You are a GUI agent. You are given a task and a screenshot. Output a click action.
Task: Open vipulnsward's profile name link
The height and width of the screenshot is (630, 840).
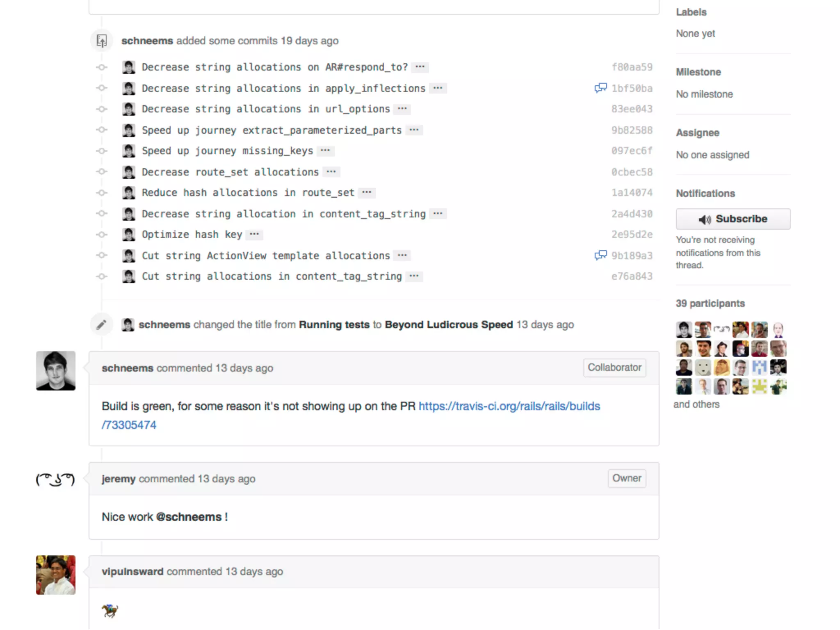tap(132, 571)
